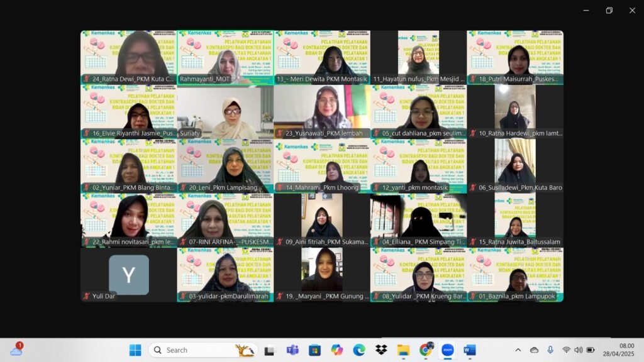Image resolution: width=644 pixels, height=362 pixels.
Task: Open the Wi-Fi network quick settings
Action: [566, 350]
